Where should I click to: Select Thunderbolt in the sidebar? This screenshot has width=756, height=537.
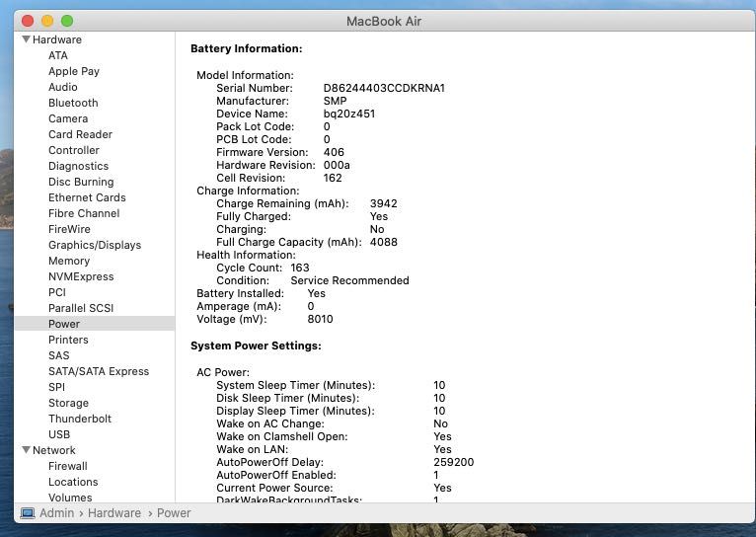coord(80,419)
